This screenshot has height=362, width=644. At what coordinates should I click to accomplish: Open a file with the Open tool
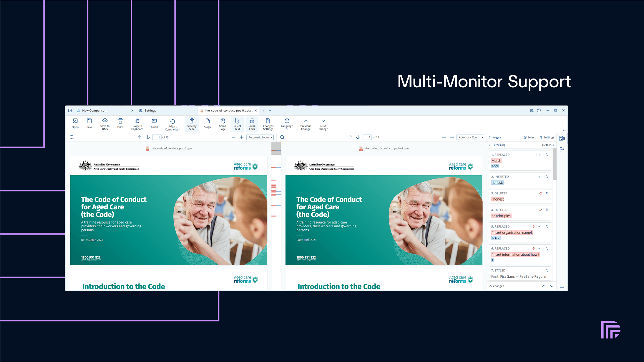pyautogui.click(x=75, y=124)
